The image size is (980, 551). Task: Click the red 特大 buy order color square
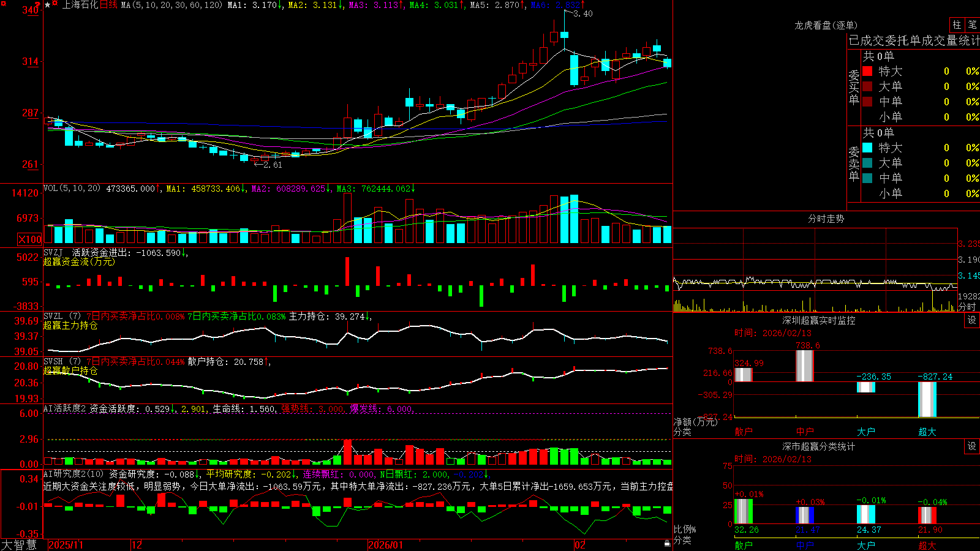click(867, 71)
